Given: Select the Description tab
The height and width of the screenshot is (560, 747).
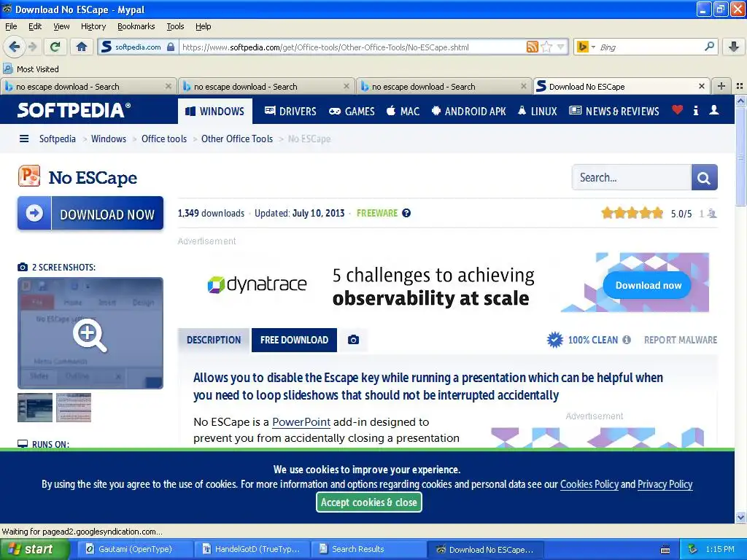Looking at the screenshot, I should (214, 340).
